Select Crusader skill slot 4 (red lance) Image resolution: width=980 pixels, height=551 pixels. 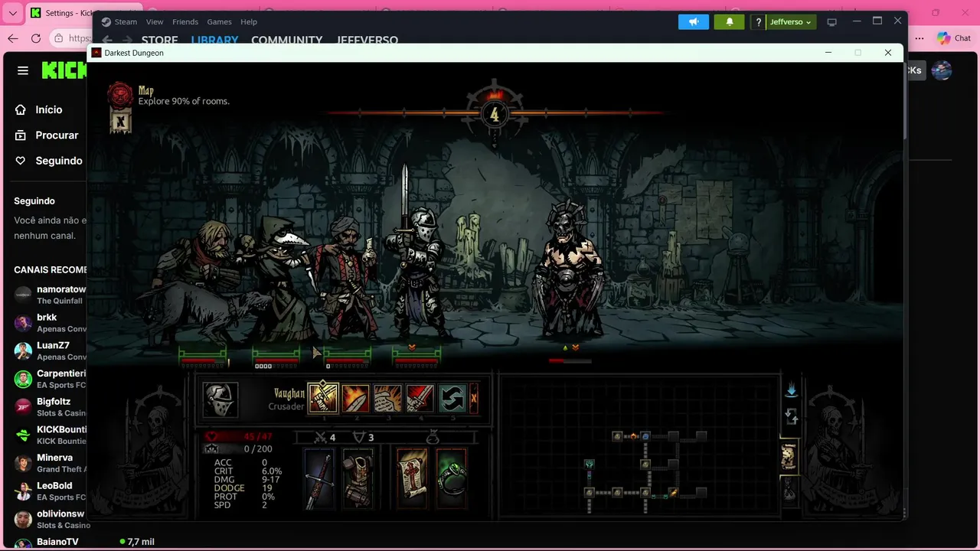(x=420, y=399)
